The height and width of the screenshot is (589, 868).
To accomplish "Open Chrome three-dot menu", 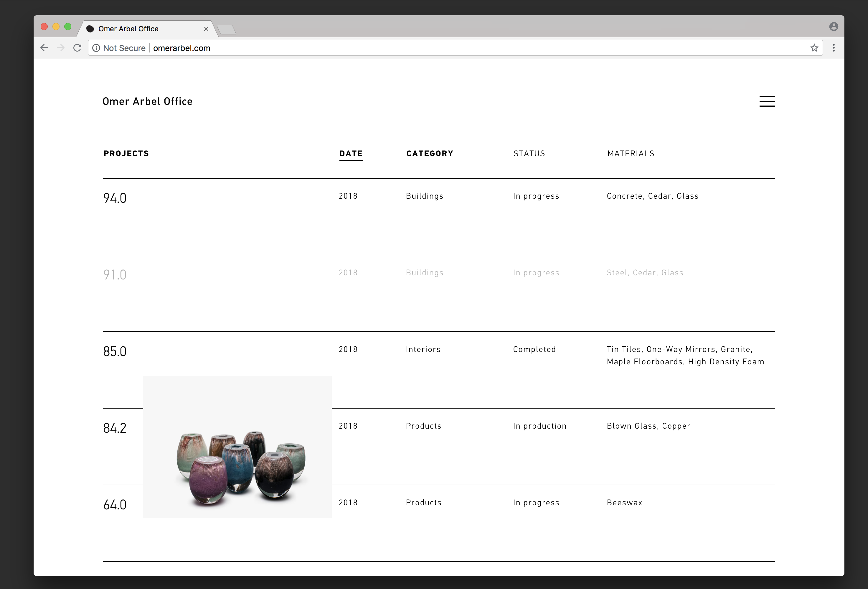I will [834, 48].
